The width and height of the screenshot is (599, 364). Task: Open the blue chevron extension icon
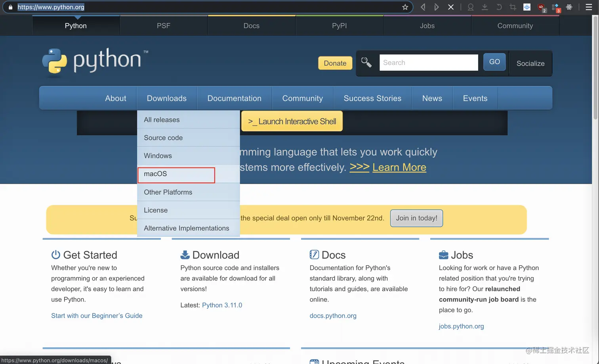[x=527, y=7]
